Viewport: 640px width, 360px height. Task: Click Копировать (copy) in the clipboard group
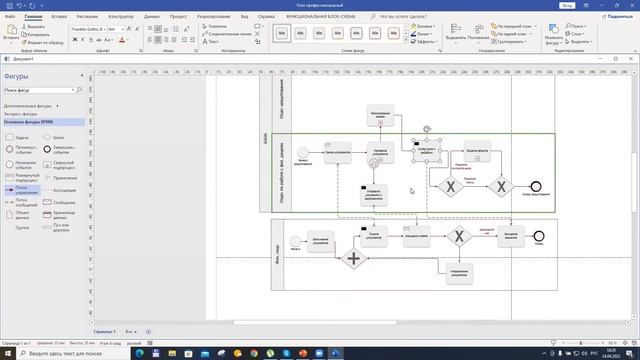point(36,34)
